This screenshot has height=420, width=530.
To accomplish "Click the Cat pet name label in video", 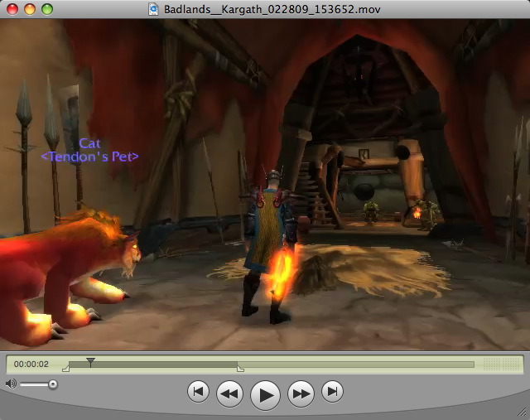I will (89, 143).
